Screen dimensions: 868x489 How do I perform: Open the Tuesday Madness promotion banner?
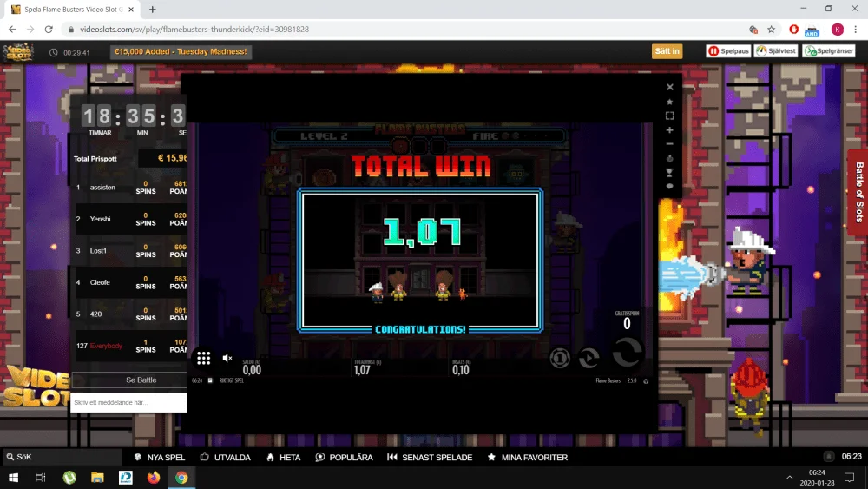point(181,51)
